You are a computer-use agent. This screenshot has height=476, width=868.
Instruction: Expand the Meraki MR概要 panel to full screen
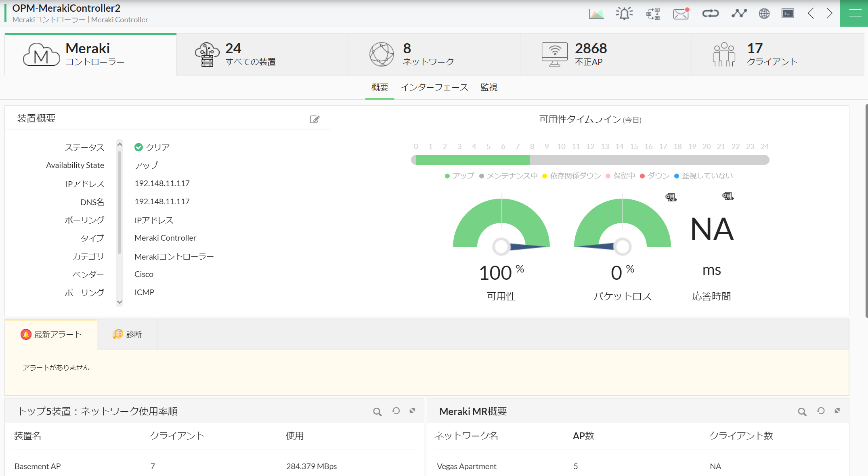pyautogui.click(x=837, y=411)
